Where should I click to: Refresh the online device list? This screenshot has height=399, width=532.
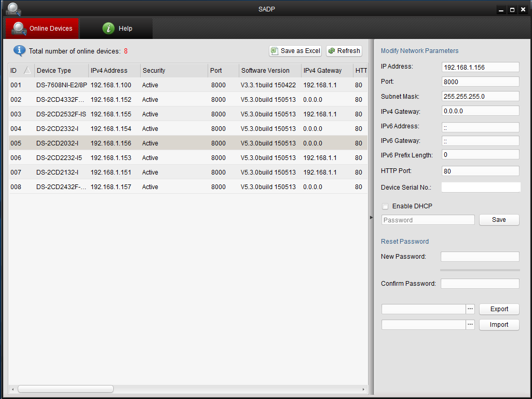point(344,51)
